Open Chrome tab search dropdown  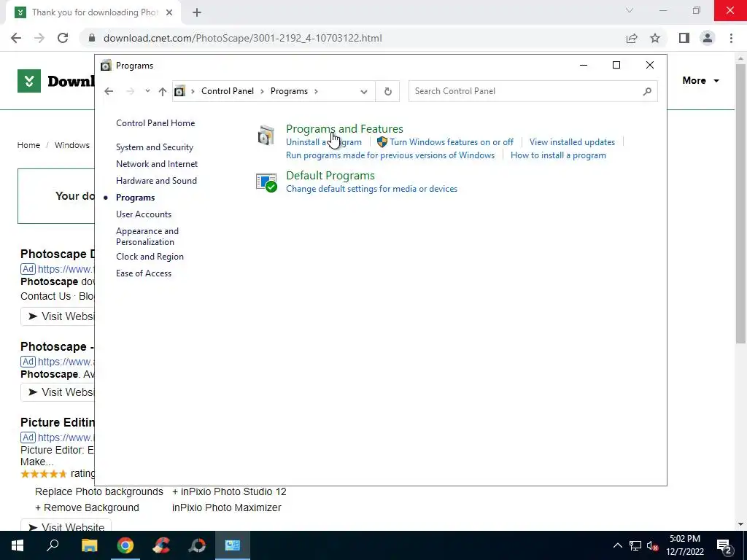click(630, 10)
